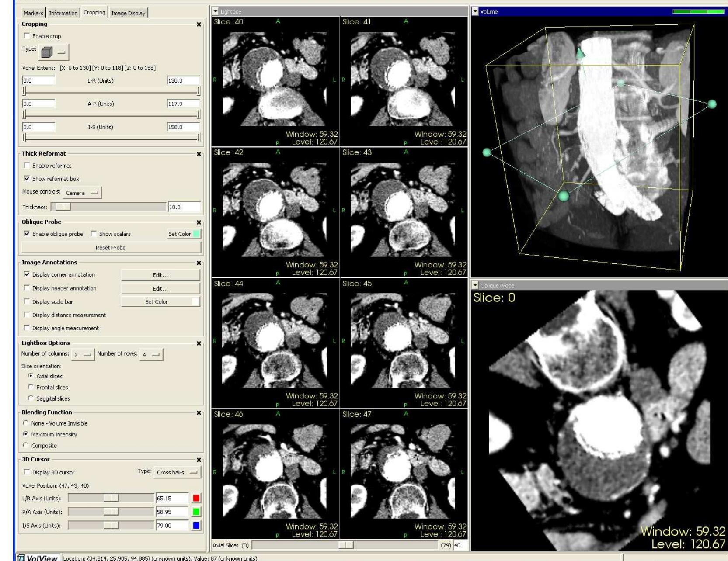Enable Display distance measurement
The image size is (728, 561).
point(27,315)
